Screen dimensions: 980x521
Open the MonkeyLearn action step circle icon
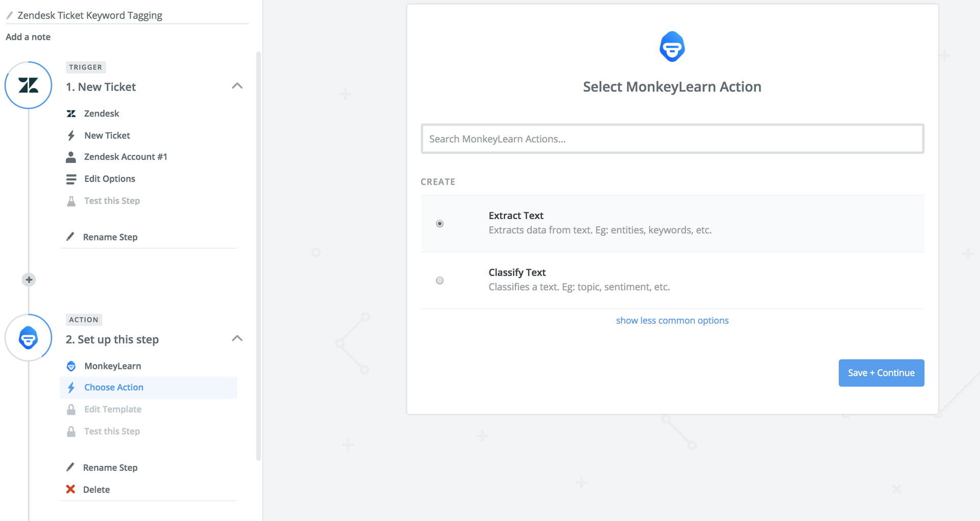[x=29, y=338]
